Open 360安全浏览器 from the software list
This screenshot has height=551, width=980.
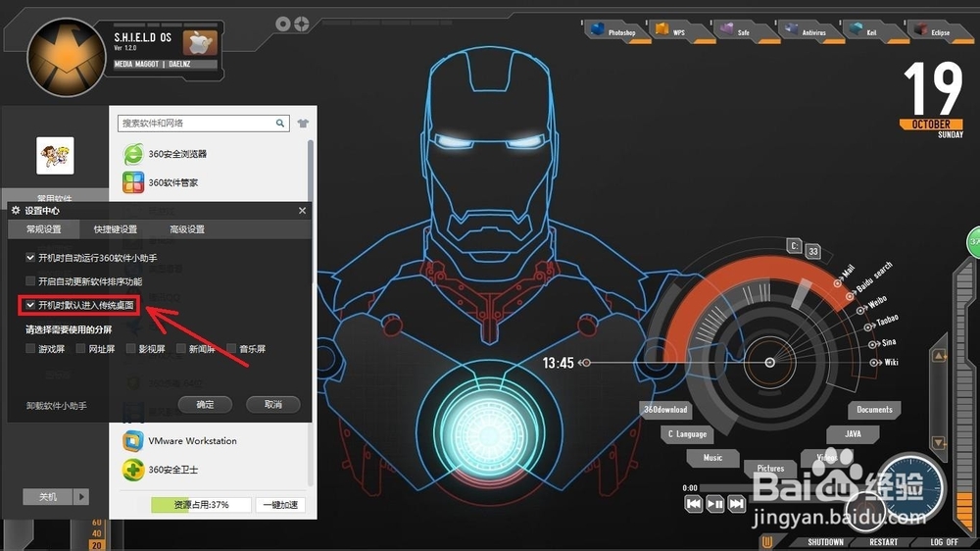tap(165, 154)
